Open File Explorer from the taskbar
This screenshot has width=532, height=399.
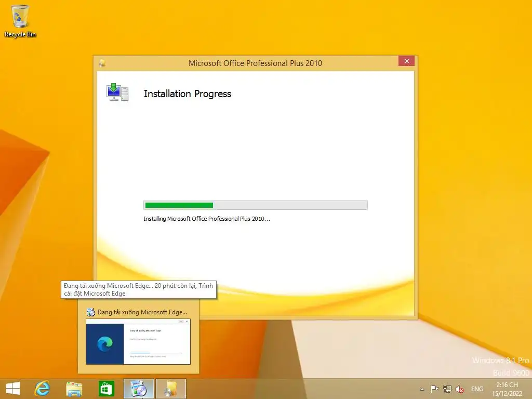[x=74, y=389]
